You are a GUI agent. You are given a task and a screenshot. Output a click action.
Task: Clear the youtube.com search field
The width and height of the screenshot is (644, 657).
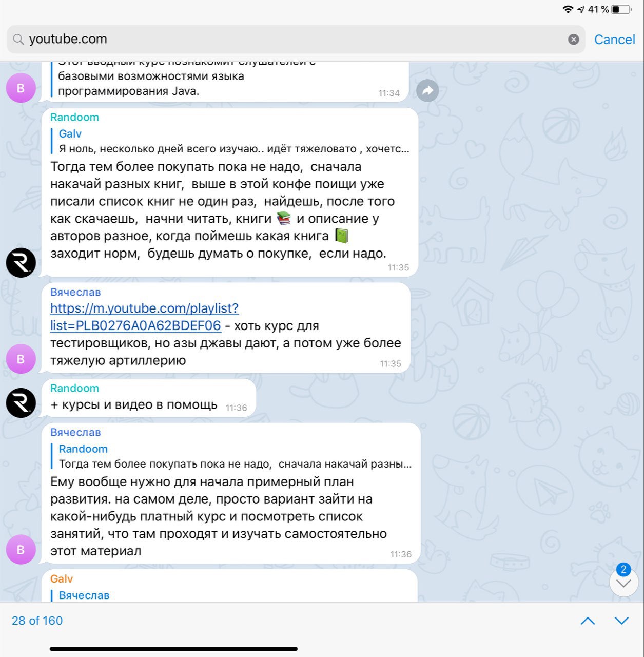coord(574,40)
